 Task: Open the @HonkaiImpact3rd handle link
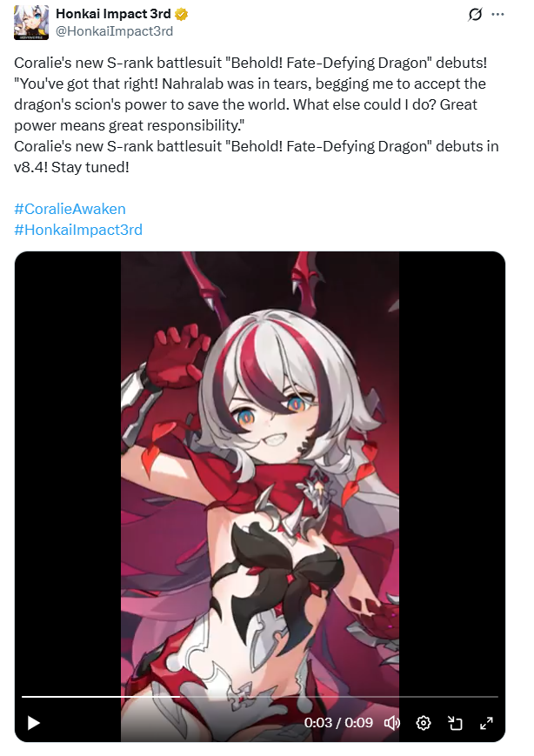click(x=114, y=31)
